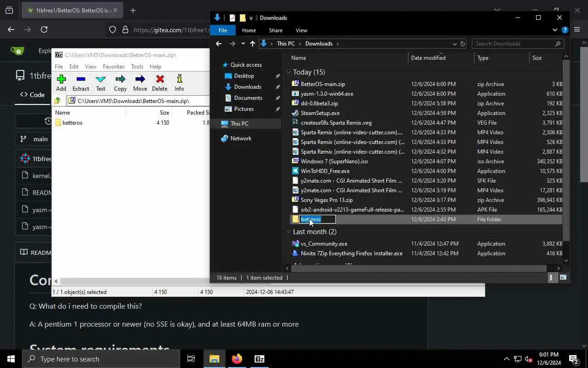
Task: Click Explorer up-directory arrow
Action: point(253,44)
